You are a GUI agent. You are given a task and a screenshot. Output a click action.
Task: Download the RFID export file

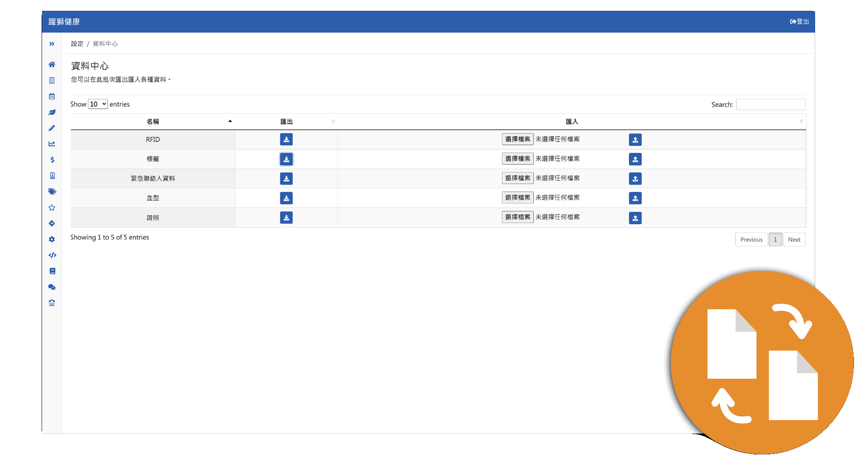(x=286, y=139)
